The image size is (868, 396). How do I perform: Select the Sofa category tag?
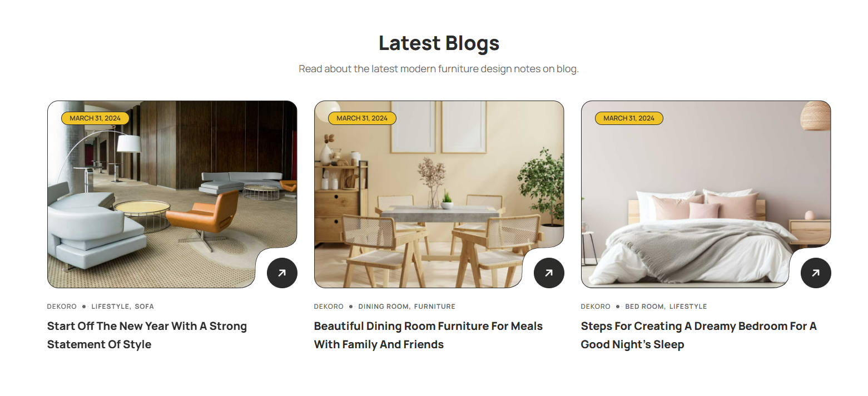(x=144, y=307)
